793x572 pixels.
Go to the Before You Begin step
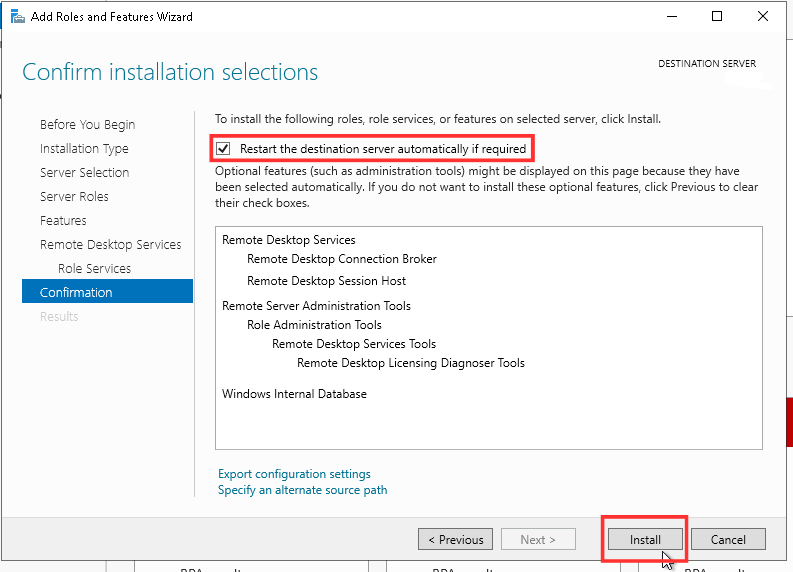87,124
